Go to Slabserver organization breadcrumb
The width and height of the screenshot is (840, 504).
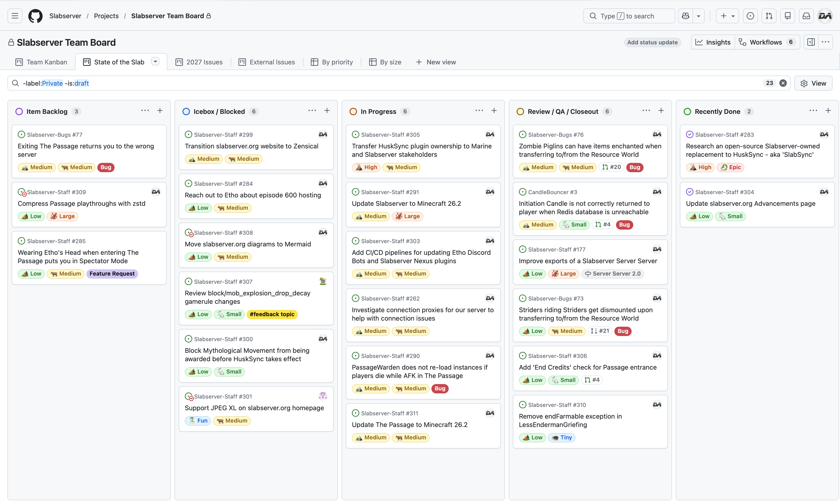(x=66, y=16)
